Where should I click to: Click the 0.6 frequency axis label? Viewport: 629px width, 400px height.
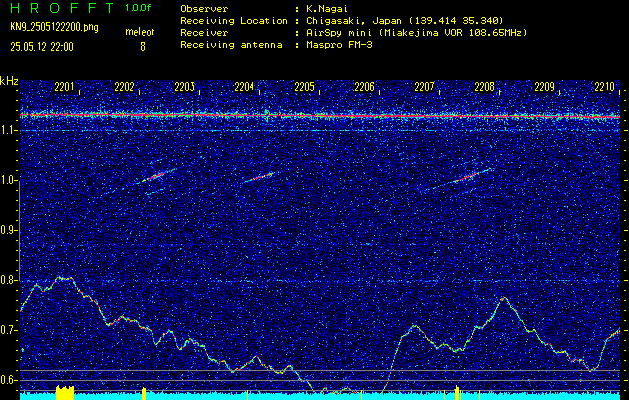point(7,380)
